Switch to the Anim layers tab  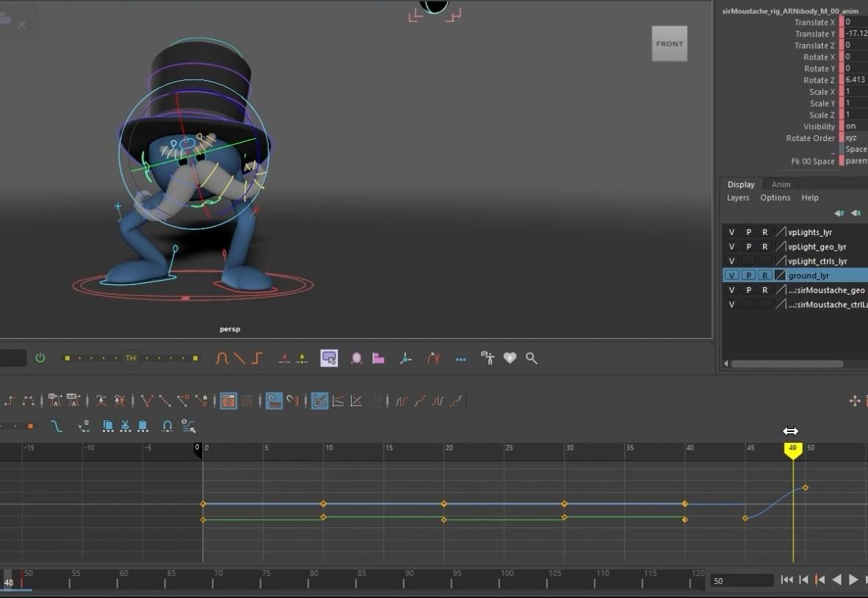[781, 184]
